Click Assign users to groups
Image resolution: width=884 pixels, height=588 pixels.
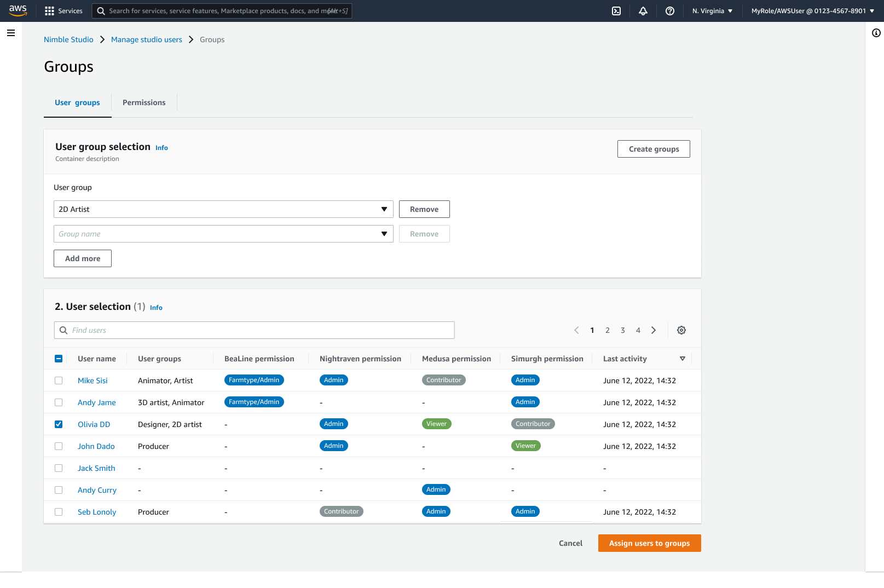(650, 543)
